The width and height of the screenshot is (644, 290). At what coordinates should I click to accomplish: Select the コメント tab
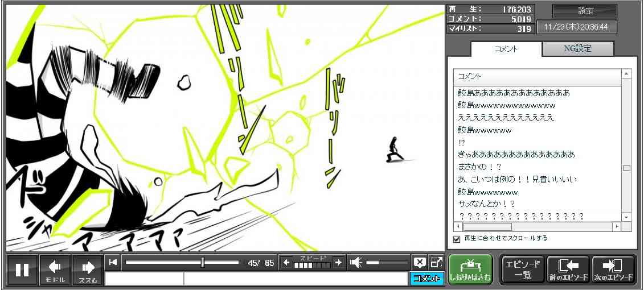[x=506, y=49]
